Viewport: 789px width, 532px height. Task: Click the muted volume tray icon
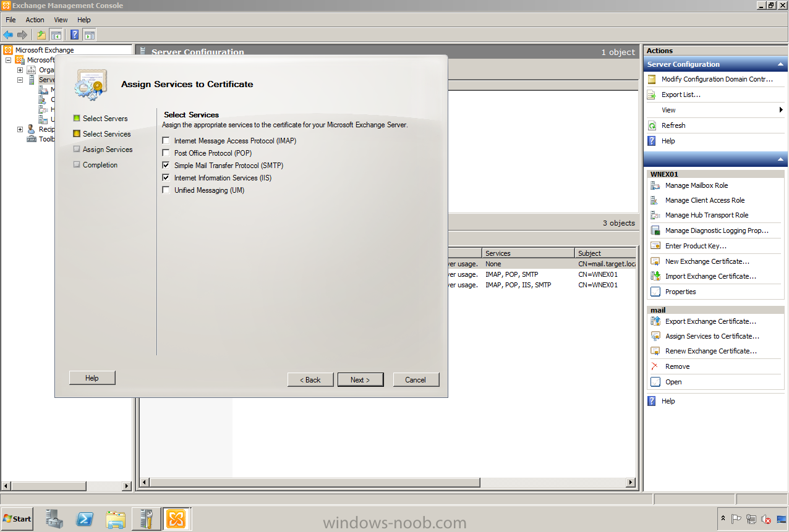(766, 519)
